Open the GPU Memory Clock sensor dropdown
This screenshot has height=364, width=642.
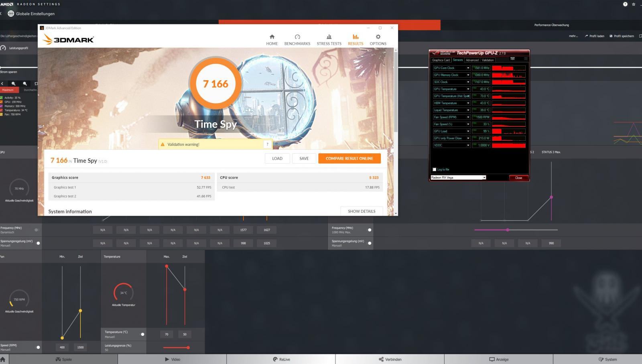(468, 75)
